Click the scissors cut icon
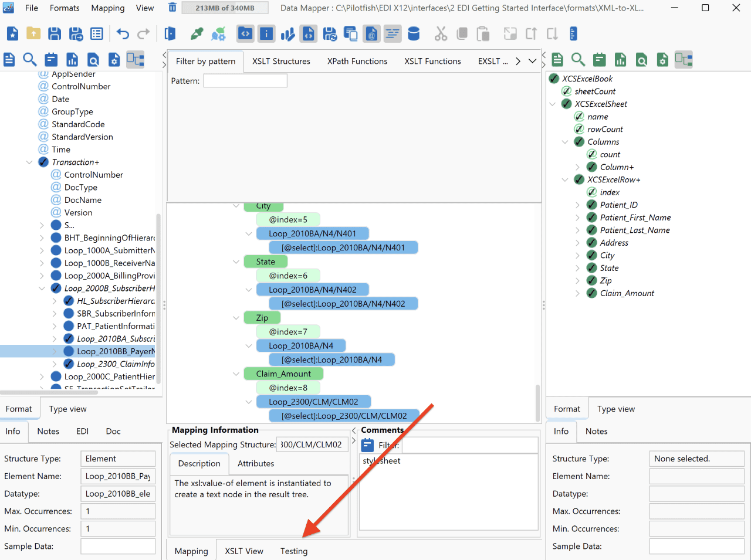This screenshot has width=751, height=560. pos(441,34)
